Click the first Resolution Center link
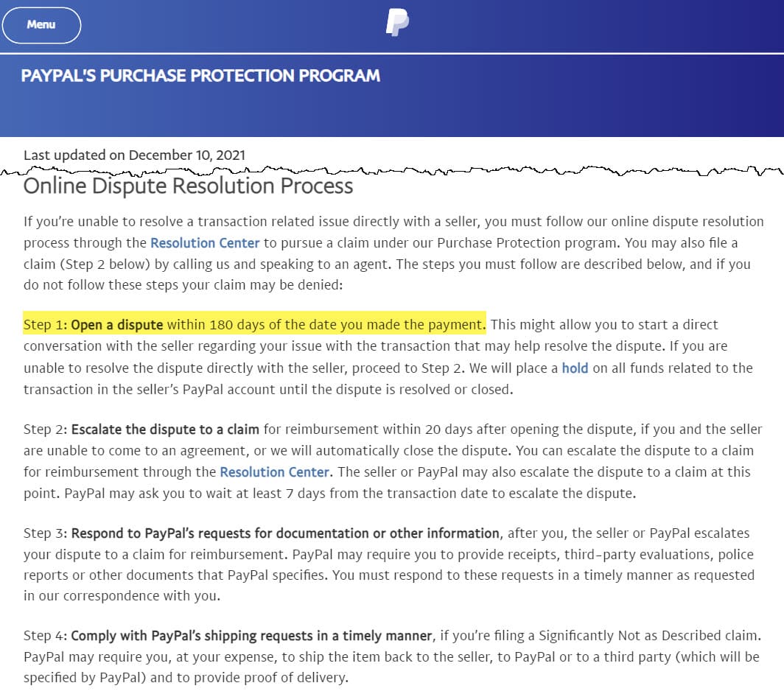Screen dimensions: 784x694 pyautogui.click(x=205, y=242)
